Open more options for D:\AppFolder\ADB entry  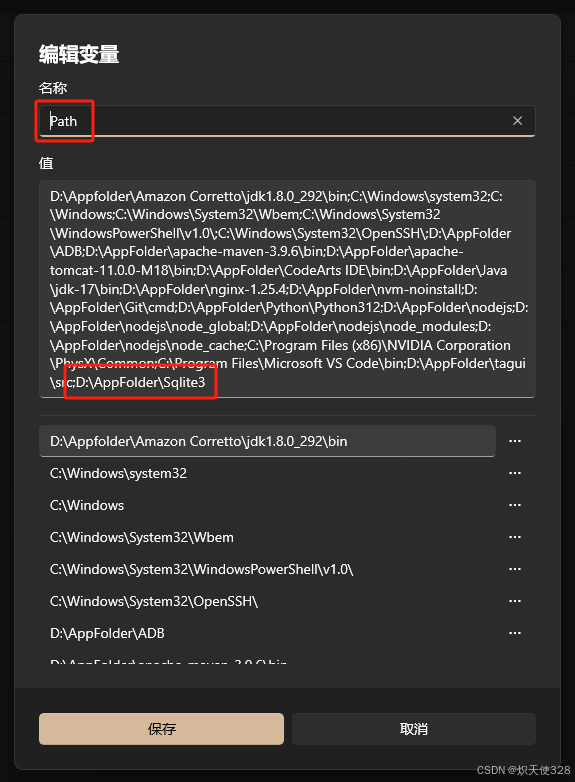(x=515, y=633)
